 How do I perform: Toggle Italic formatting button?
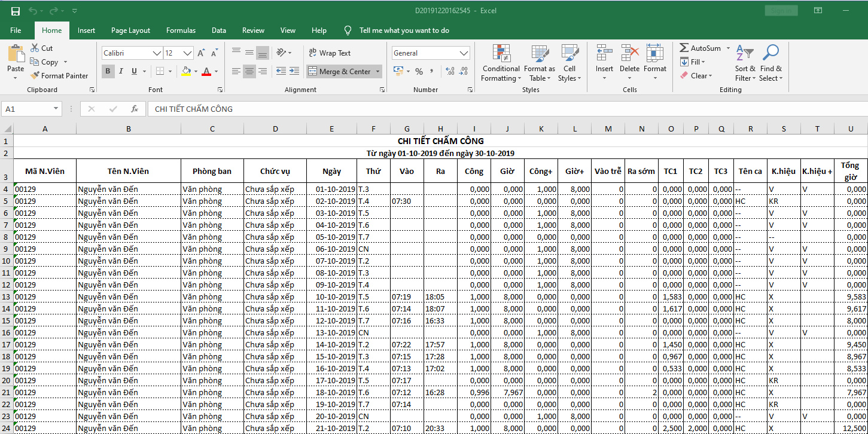click(121, 72)
